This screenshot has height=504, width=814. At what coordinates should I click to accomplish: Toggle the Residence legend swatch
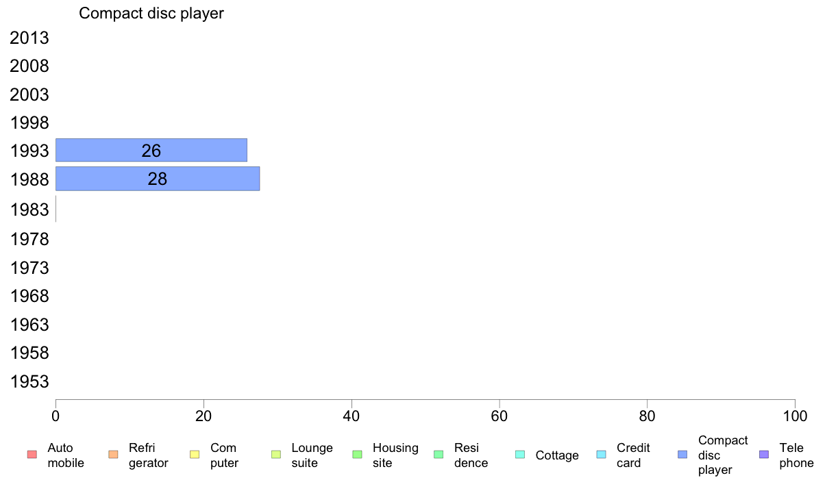tap(439, 455)
